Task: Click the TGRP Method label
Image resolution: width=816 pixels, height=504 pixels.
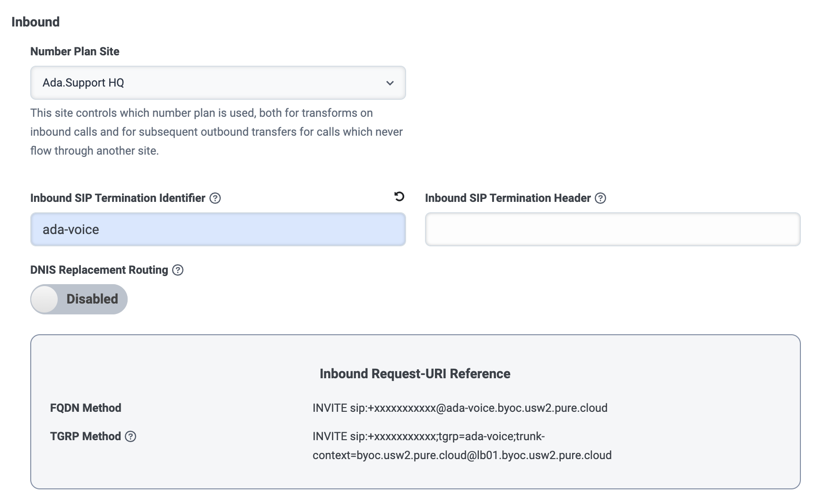Action: click(86, 436)
